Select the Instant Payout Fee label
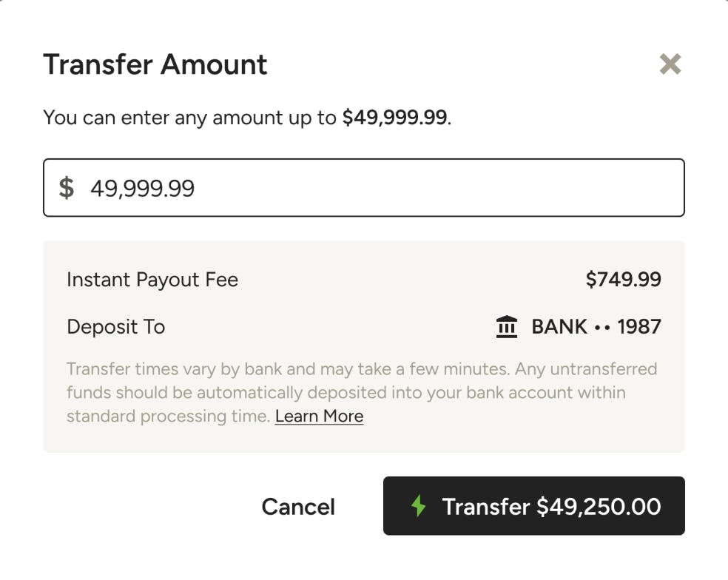Image resolution: width=728 pixels, height=580 pixels. click(x=152, y=280)
